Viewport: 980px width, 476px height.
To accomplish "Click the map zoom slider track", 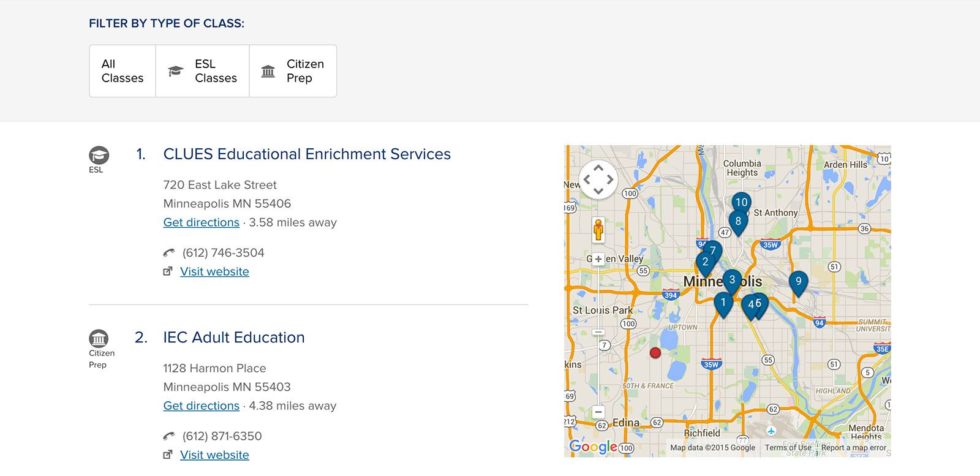I will point(598,368).
